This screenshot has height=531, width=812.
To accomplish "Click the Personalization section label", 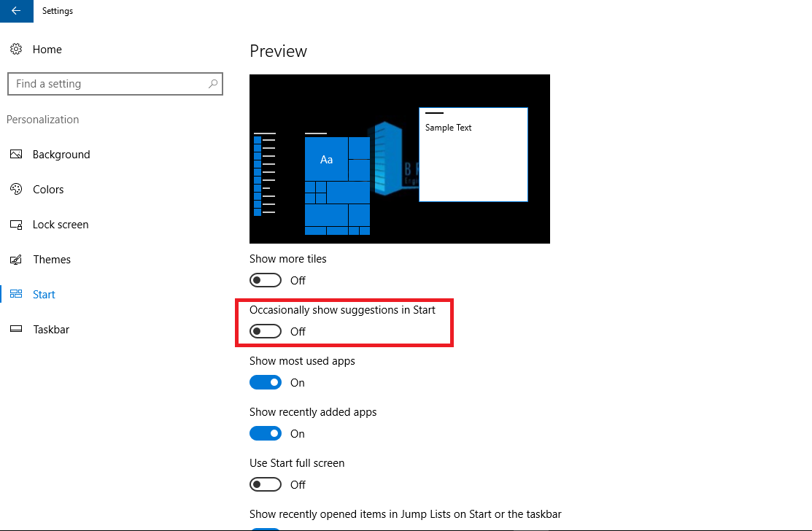I will [42, 120].
